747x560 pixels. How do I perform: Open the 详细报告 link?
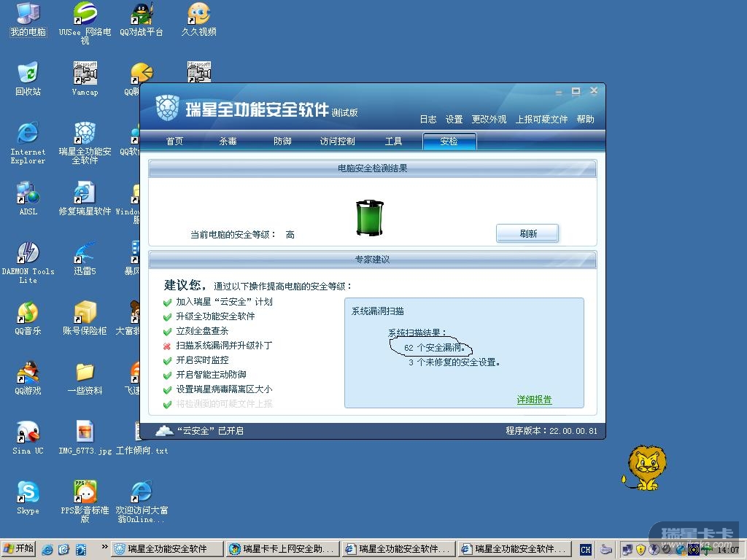pos(534,400)
